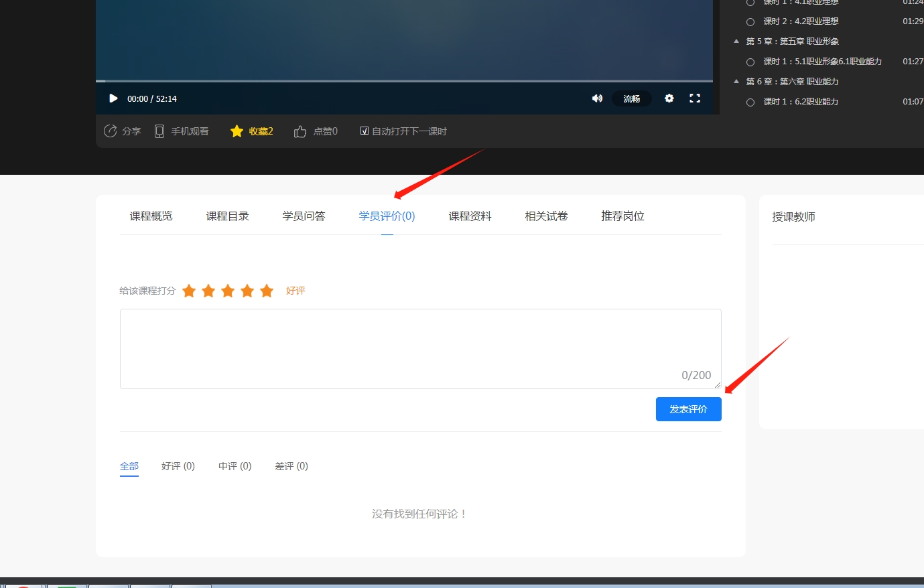Image resolution: width=924 pixels, height=588 pixels.
Task: Filter reviews by 好评 (0)
Action: 178,466
